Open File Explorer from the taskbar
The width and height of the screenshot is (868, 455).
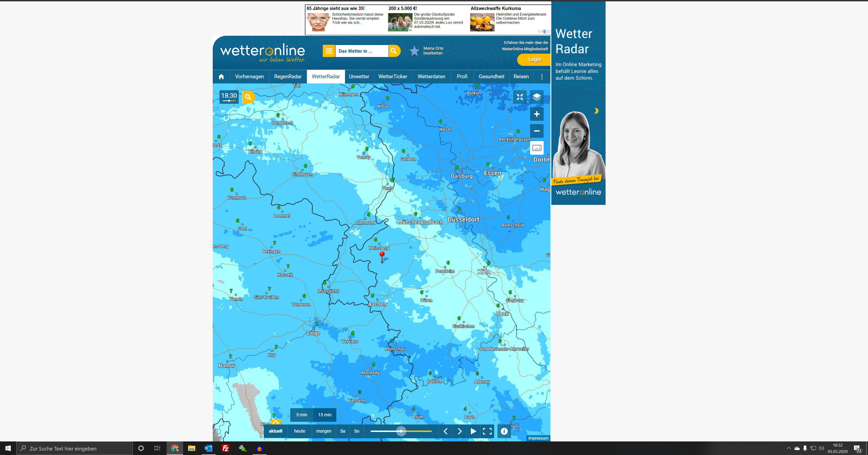[191, 448]
